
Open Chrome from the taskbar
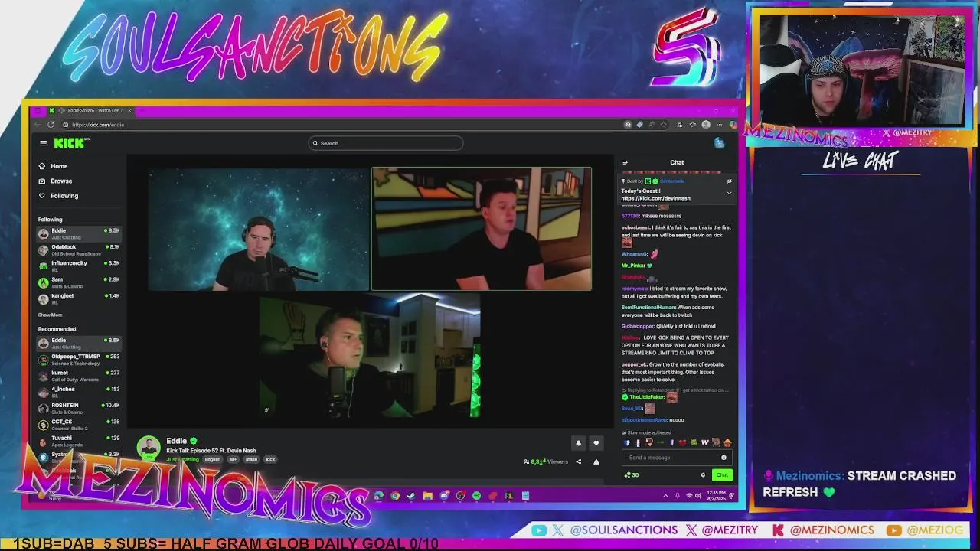pos(395,496)
